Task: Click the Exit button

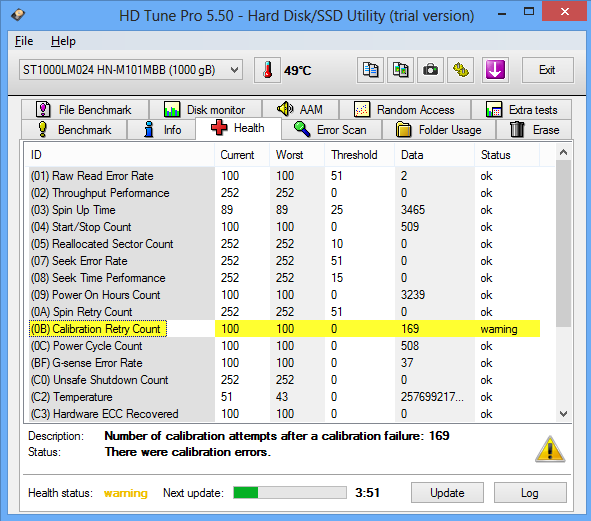Action: click(547, 70)
